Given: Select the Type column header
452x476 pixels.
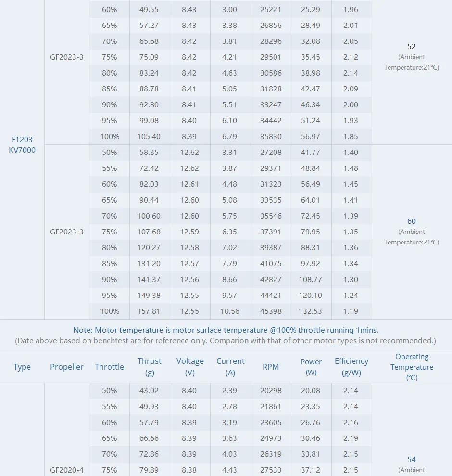Looking at the screenshot, I should (x=22, y=367).
